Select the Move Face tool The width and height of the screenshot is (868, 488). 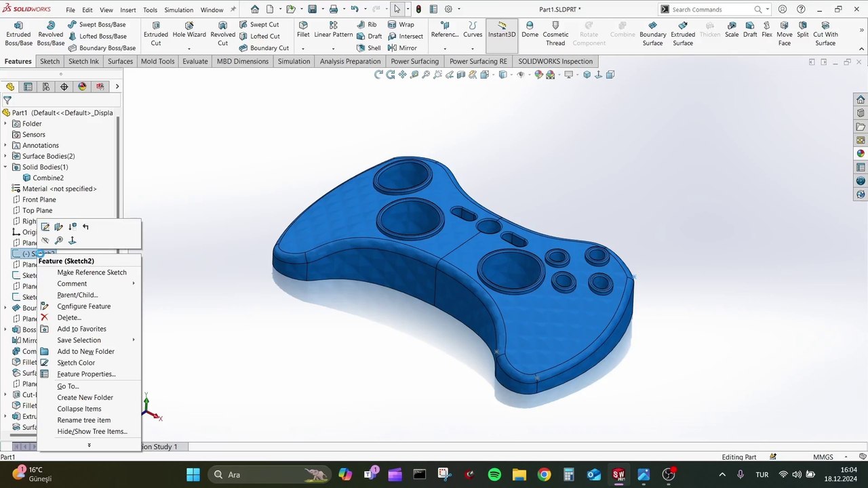pyautogui.click(x=785, y=33)
